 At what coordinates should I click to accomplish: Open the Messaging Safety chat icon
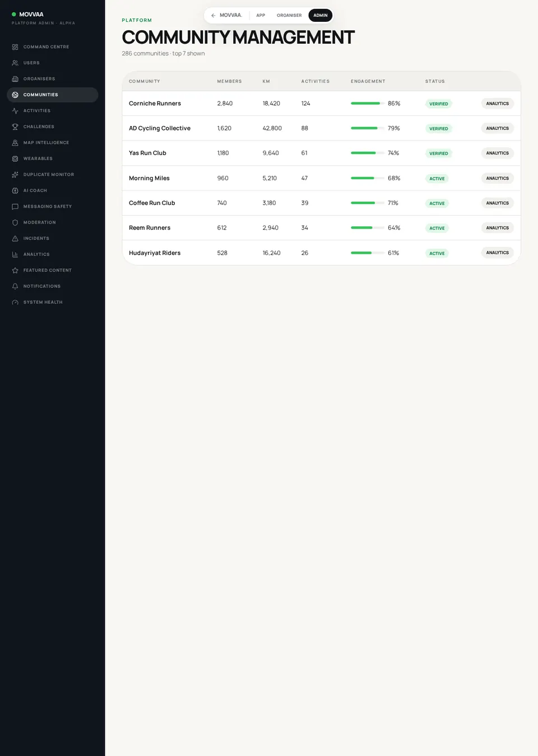[x=15, y=207]
